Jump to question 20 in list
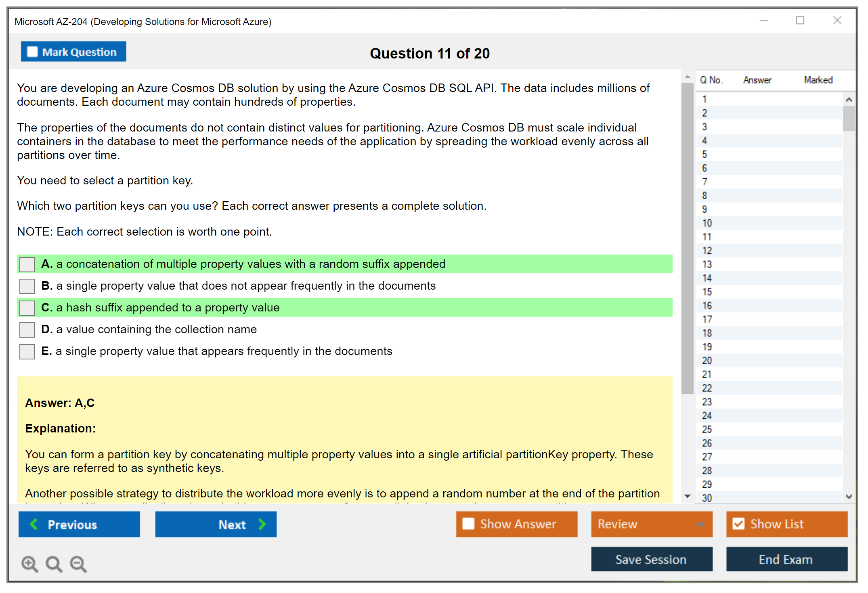Viewport: 868px width, 593px height. pos(707,361)
